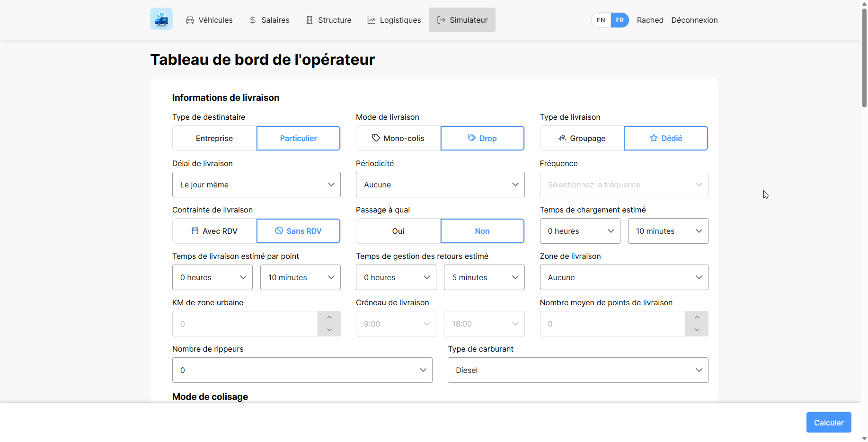Click the KM de zone urbaine field

(x=245, y=324)
